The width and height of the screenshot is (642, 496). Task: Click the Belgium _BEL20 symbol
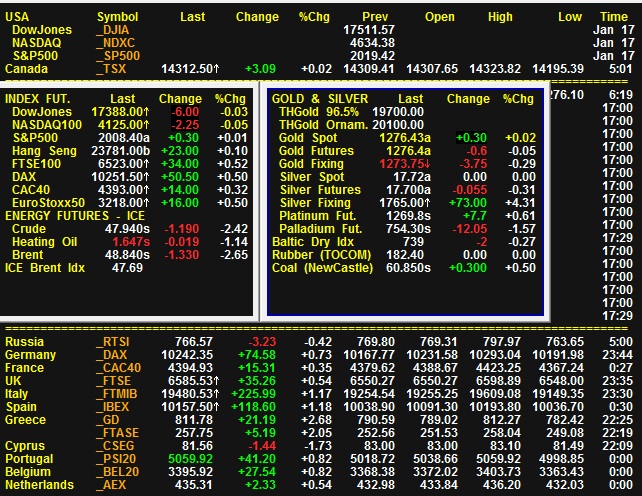coord(118,472)
